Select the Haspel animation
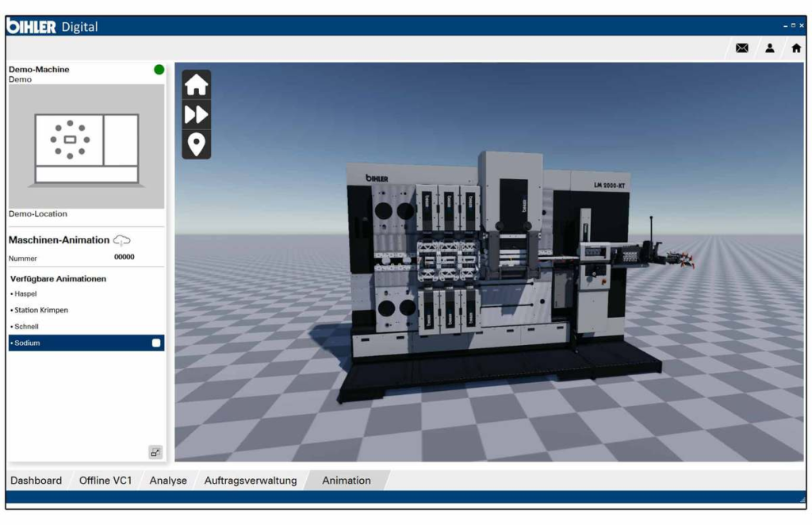This screenshot has width=812, height=525. (26, 293)
